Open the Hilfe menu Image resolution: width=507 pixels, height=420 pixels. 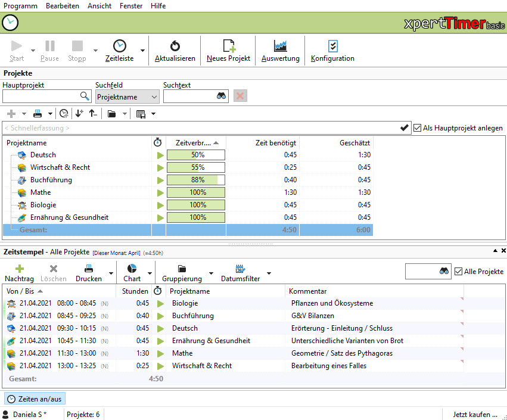point(158,6)
